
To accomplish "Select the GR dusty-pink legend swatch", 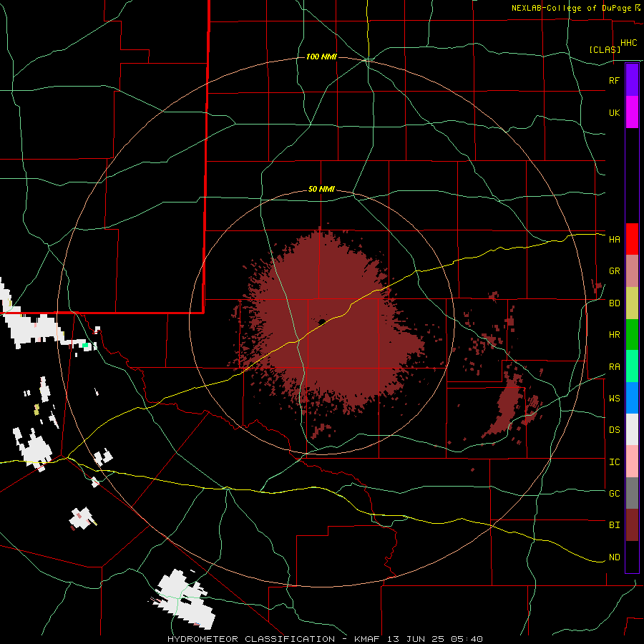I will (632, 271).
